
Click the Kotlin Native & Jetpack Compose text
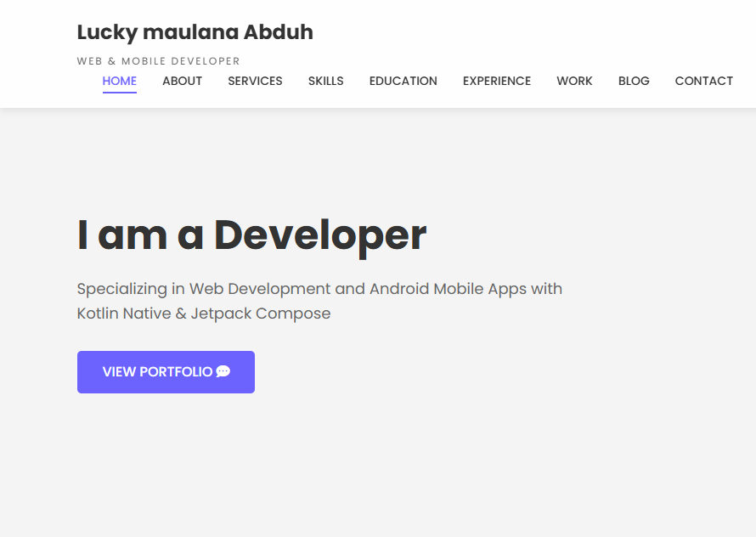tap(203, 314)
